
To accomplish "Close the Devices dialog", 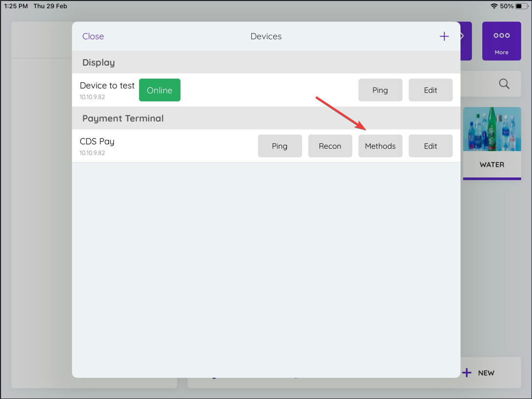I will pyautogui.click(x=93, y=36).
